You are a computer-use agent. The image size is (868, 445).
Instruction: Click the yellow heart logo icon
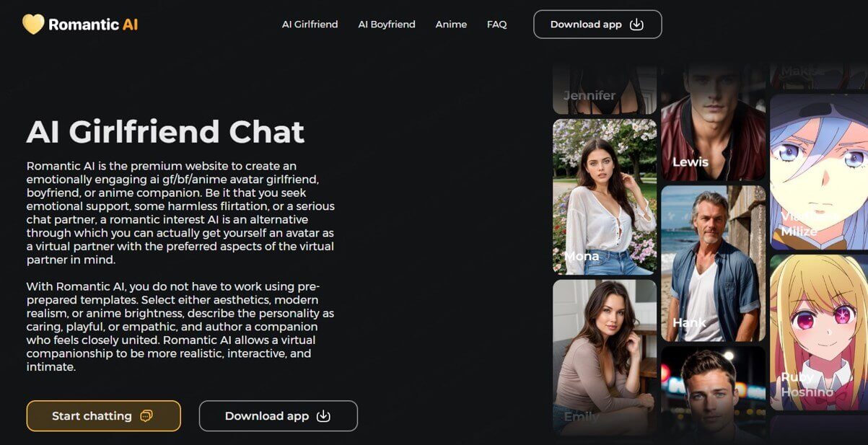click(x=33, y=25)
